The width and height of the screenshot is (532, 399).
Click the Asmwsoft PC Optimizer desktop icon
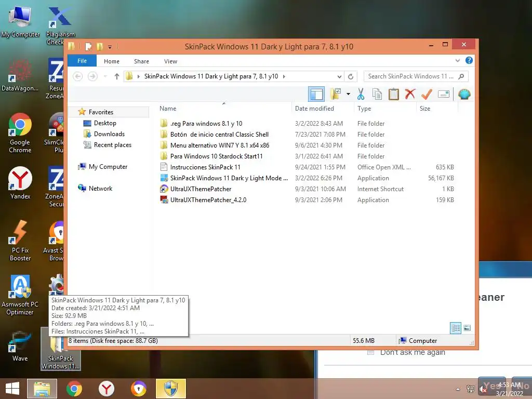(20, 295)
